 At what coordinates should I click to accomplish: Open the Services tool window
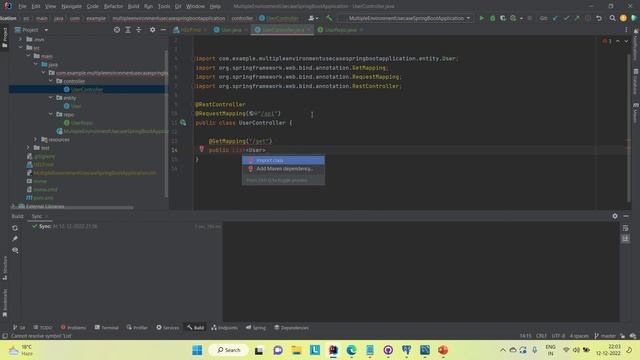click(167, 327)
